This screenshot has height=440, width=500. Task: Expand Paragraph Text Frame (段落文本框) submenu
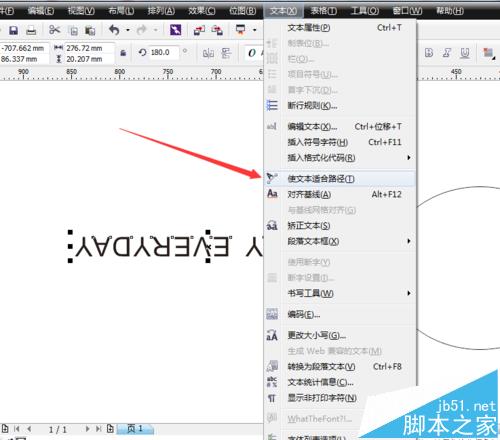click(340, 241)
